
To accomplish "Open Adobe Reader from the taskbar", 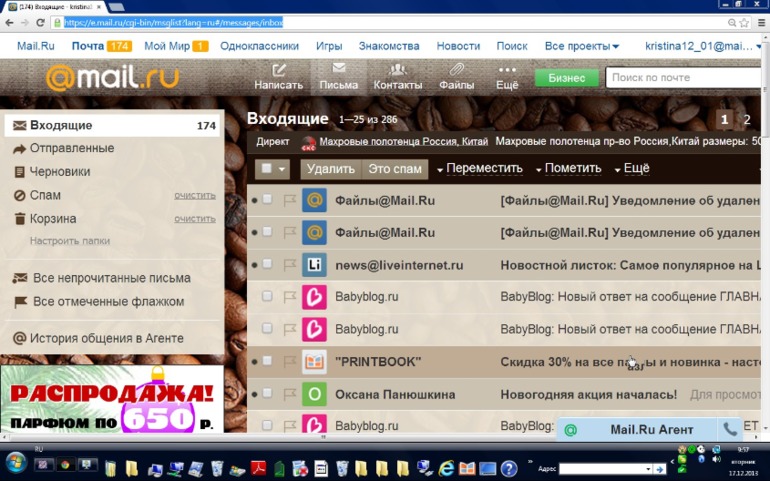I will pos(259,468).
